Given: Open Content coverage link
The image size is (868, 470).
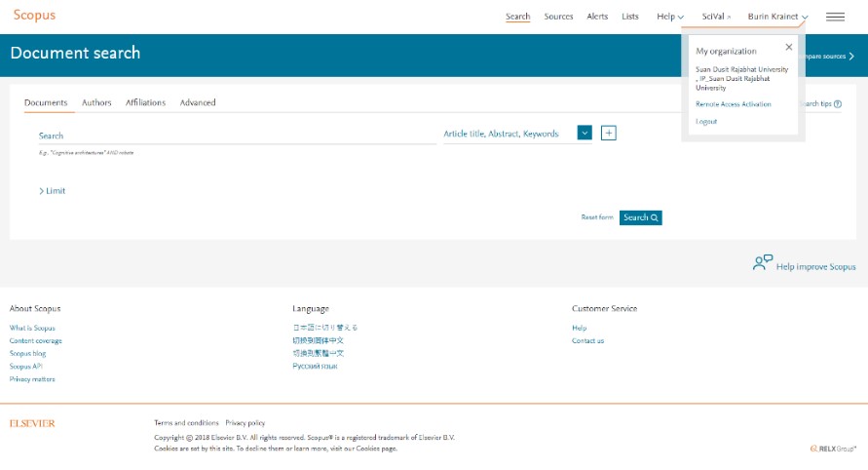Looking at the screenshot, I should [35, 341].
